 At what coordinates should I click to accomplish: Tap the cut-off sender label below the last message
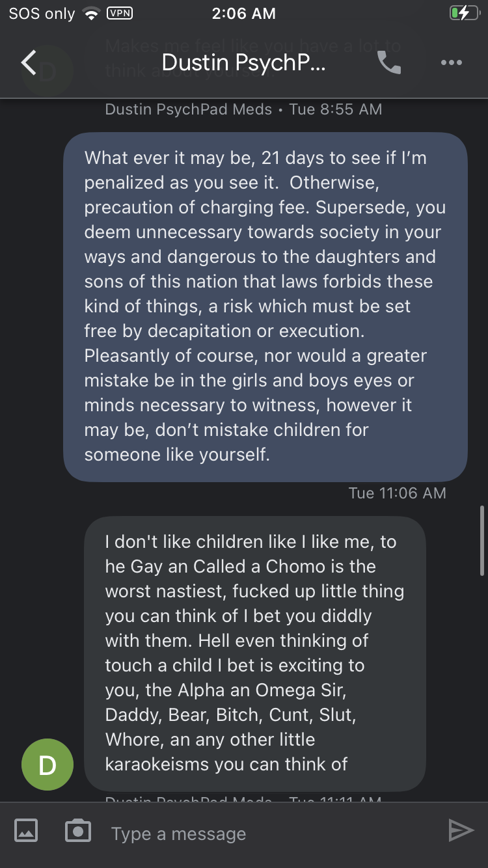[243, 798]
